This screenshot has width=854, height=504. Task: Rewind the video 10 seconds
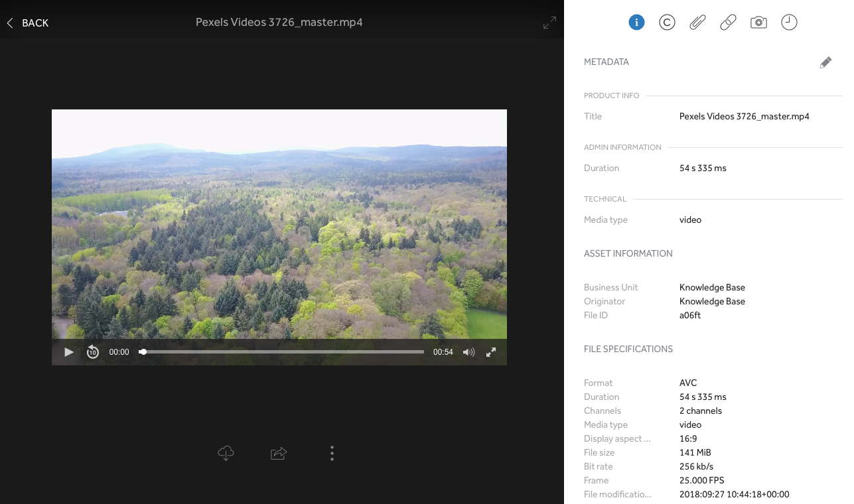(92, 352)
